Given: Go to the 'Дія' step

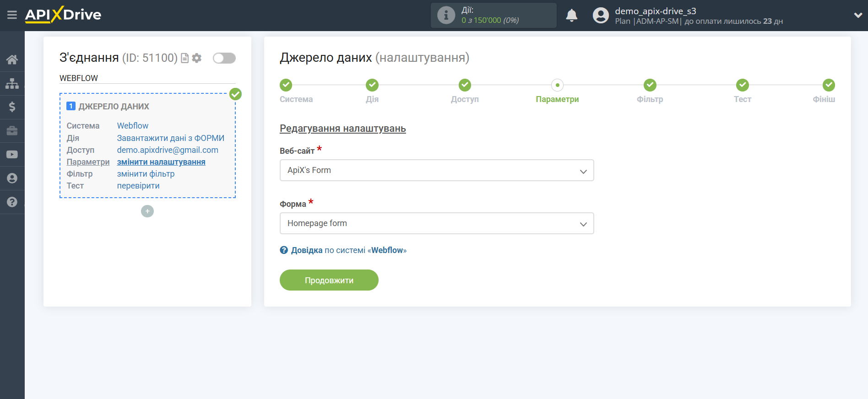Looking at the screenshot, I should (x=372, y=85).
